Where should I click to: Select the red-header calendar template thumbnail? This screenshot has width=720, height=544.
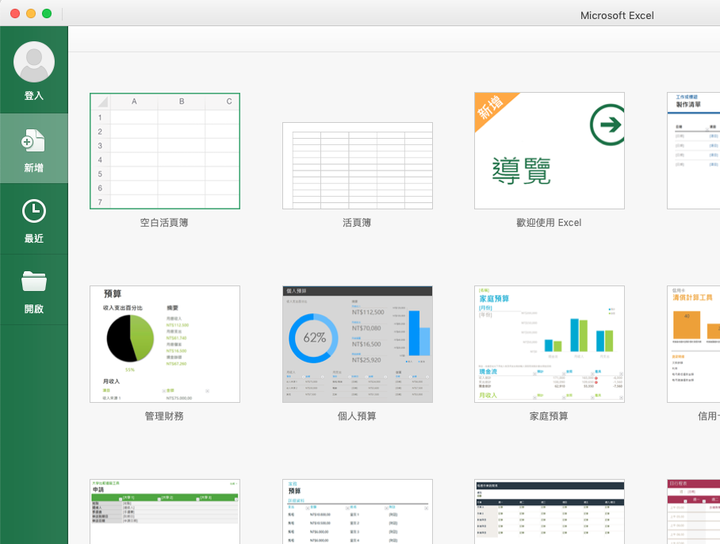click(x=693, y=511)
